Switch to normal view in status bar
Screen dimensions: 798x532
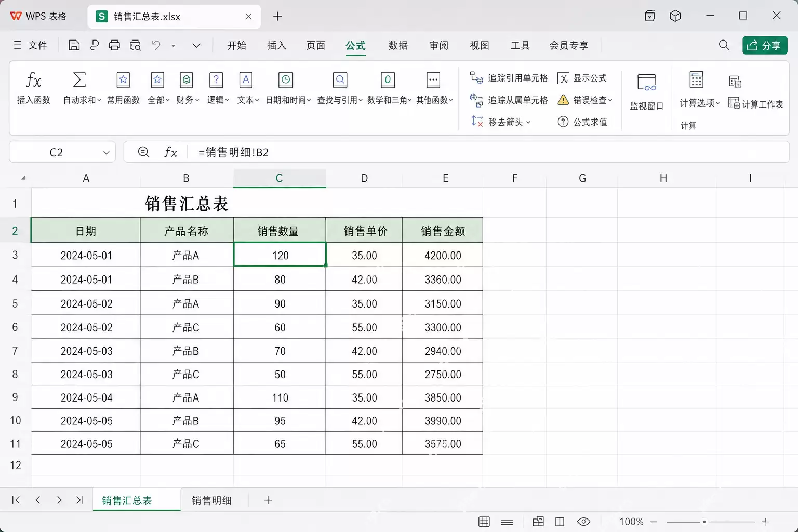(484, 522)
